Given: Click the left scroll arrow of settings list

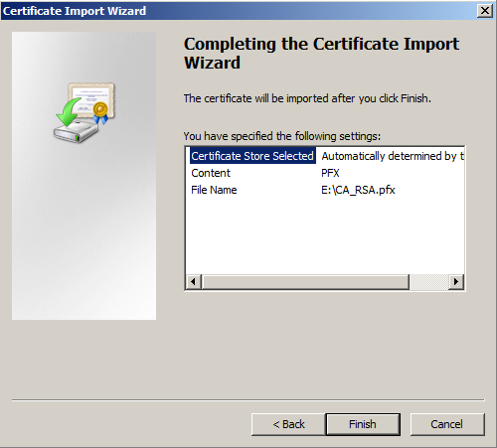Looking at the screenshot, I should pyautogui.click(x=193, y=282).
